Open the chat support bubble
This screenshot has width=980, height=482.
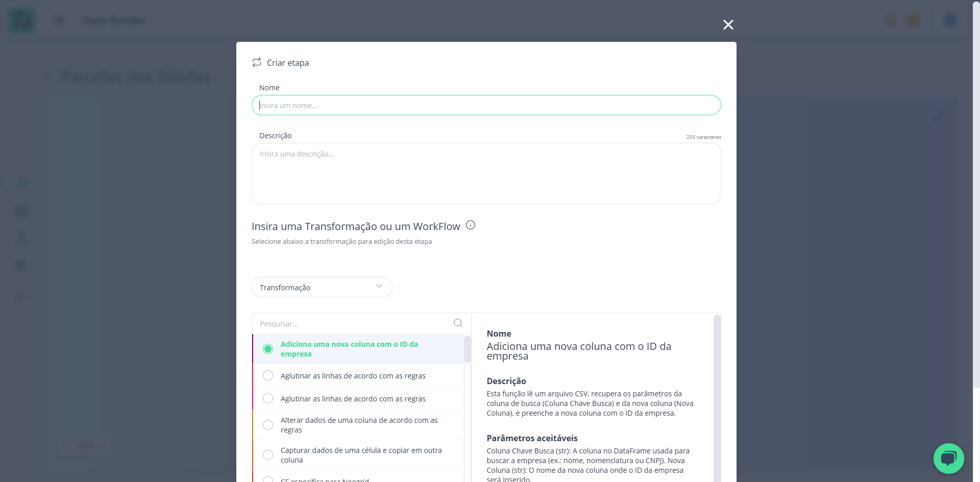point(948,458)
